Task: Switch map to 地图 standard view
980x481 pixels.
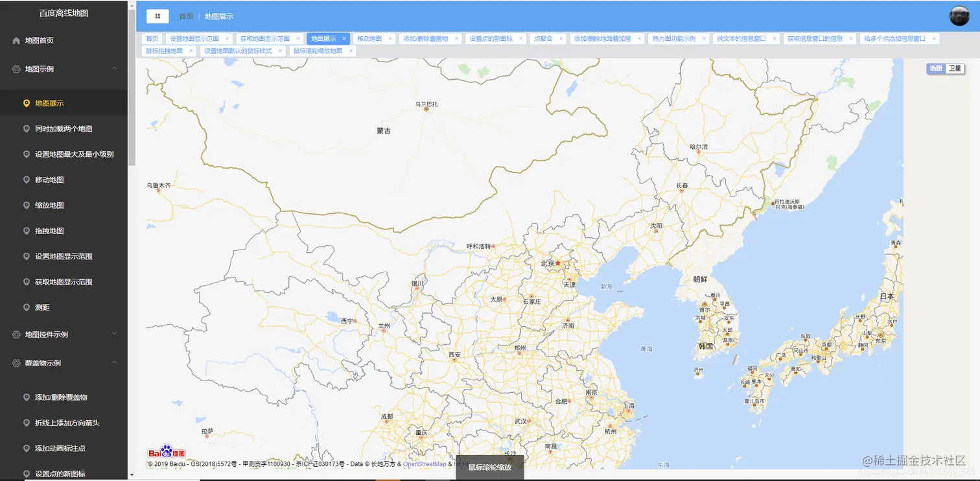Action: [x=936, y=68]
